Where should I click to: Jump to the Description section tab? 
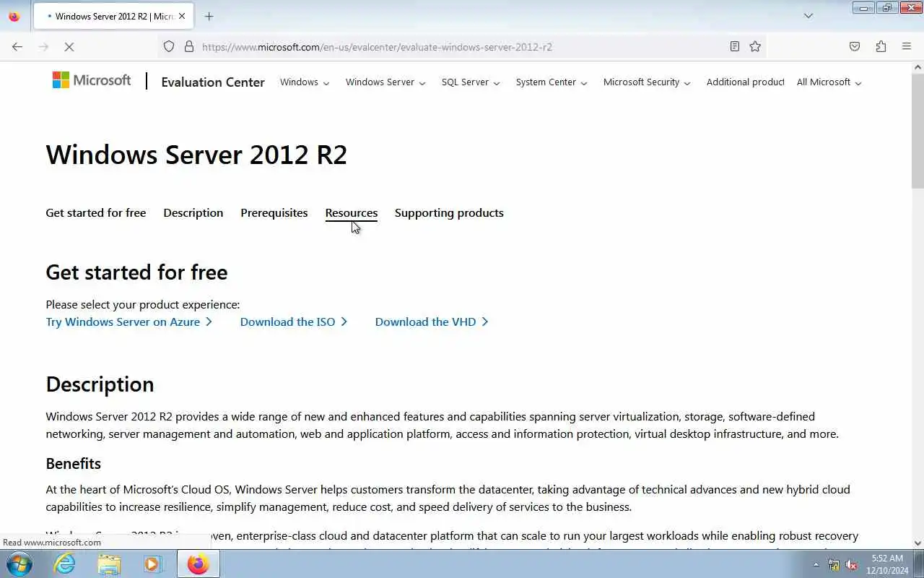click(193, 213)
